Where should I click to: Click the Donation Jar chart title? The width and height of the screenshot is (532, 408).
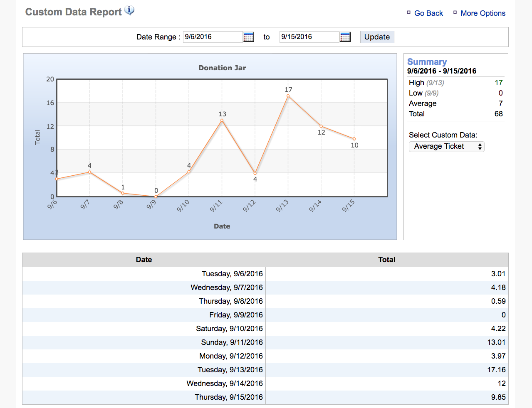click(x=222, y=68)
